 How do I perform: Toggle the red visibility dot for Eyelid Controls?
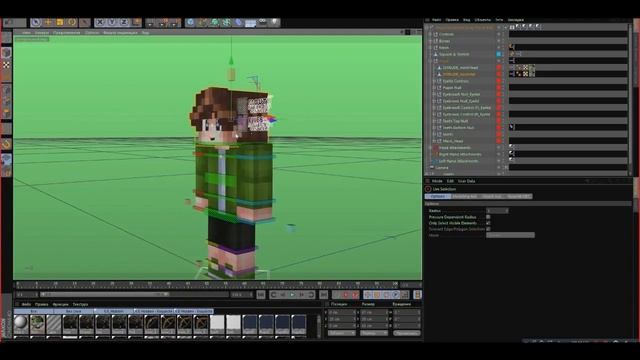click(x=498, y=81)
